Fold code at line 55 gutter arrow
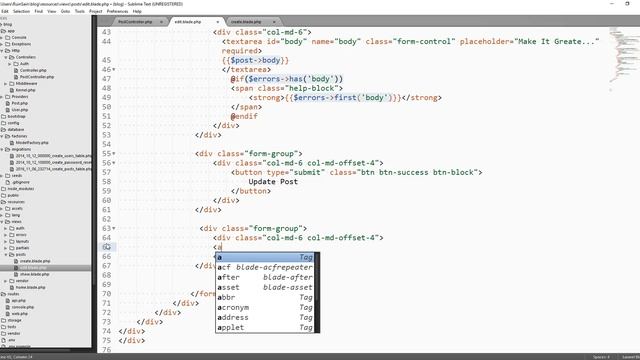This screenshot has height=360, width=640. pos(114,153)
